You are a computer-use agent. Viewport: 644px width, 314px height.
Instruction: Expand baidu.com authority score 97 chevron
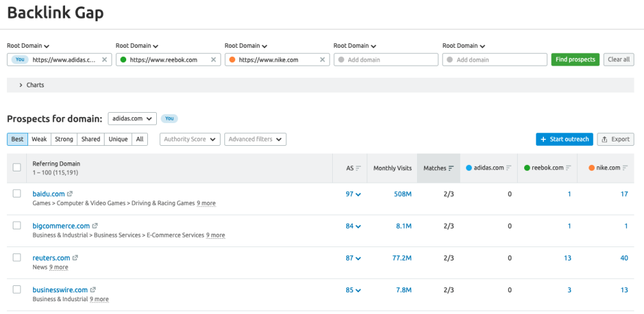tap(358, 194)
